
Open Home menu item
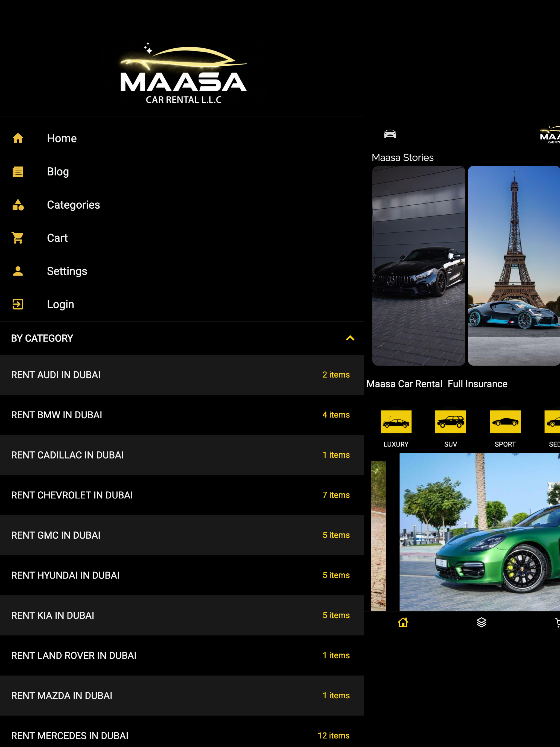point(182,138)
